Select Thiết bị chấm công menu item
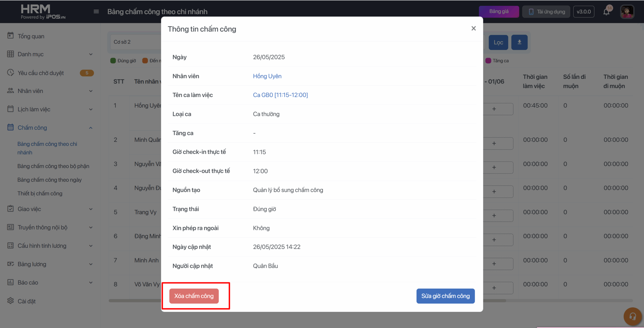Screen dimensions: 644x328 tap(40, 193)
